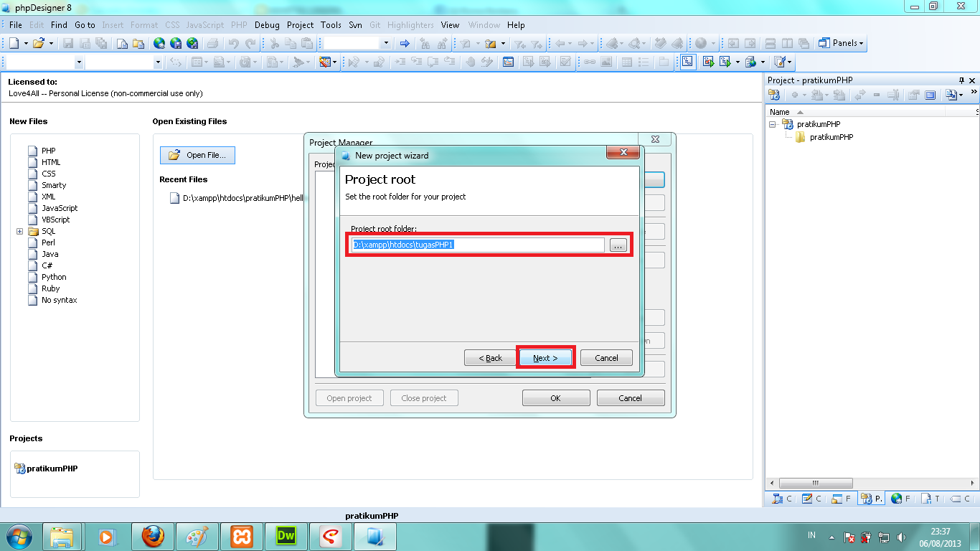
Task: Click the volume icon in system tray
Action: click(901, 536)
